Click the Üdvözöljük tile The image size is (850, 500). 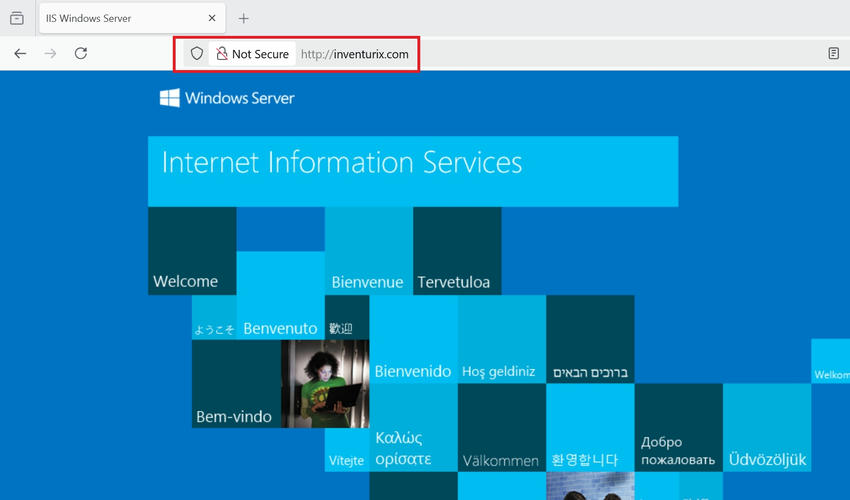tap(767, 428)
